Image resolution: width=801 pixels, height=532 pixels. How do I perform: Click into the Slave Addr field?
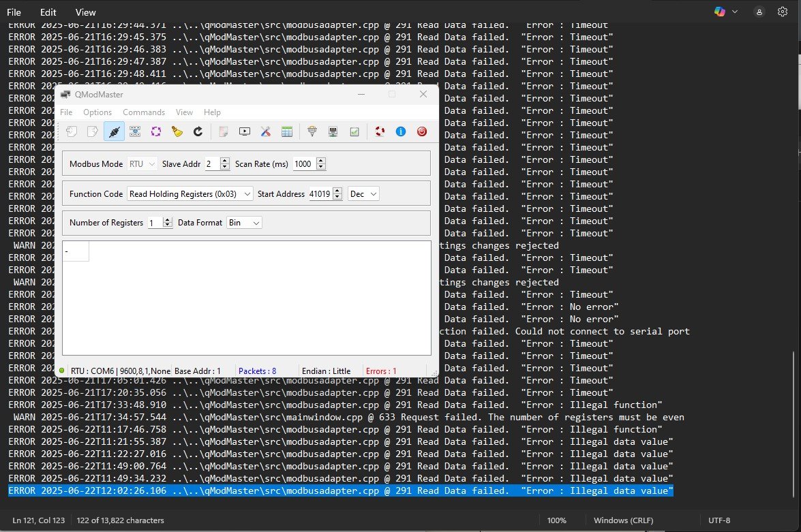point(212,164)
